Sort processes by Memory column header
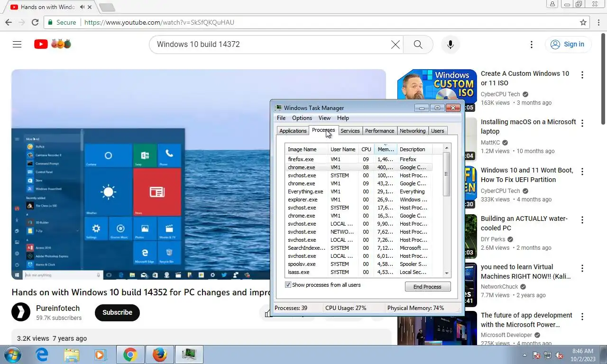This screenshot has width=607, height=364. (x=386, y=149)
